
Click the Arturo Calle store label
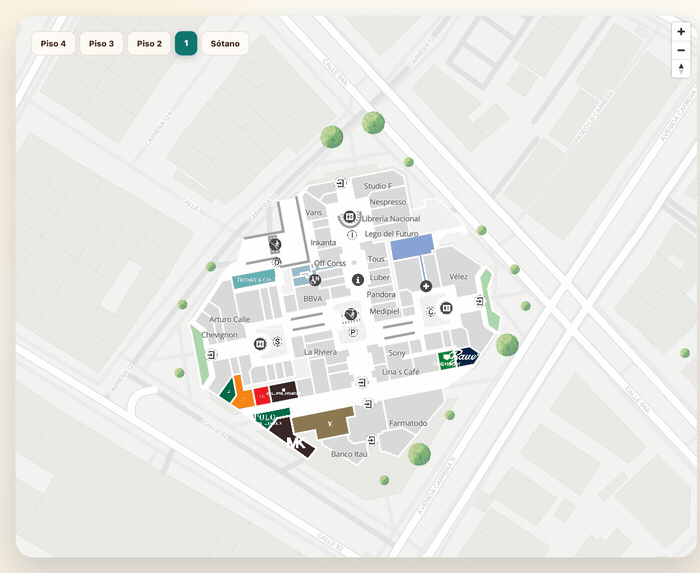[x=230, y=320]
